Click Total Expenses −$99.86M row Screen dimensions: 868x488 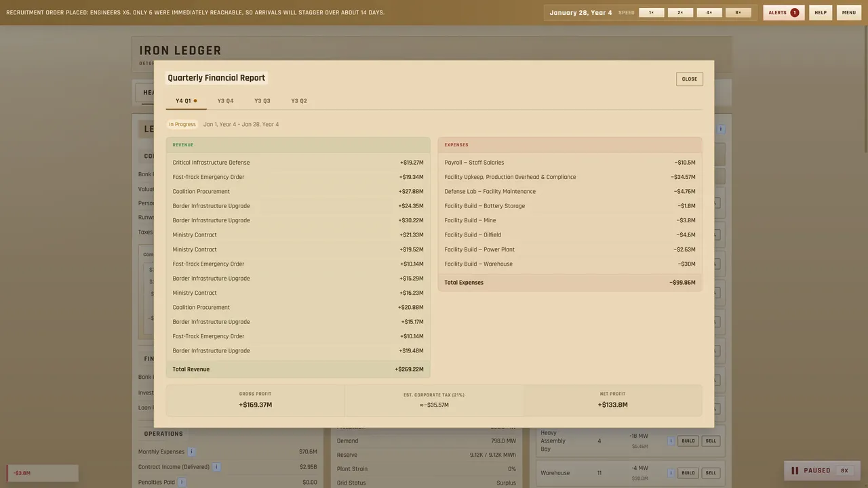570,283
